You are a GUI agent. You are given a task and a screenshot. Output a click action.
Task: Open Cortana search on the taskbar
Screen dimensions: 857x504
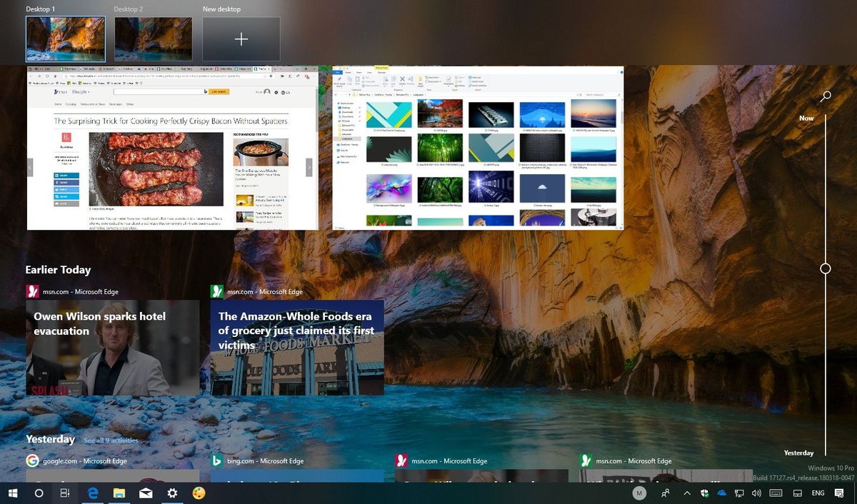click(x=39, y=493)
